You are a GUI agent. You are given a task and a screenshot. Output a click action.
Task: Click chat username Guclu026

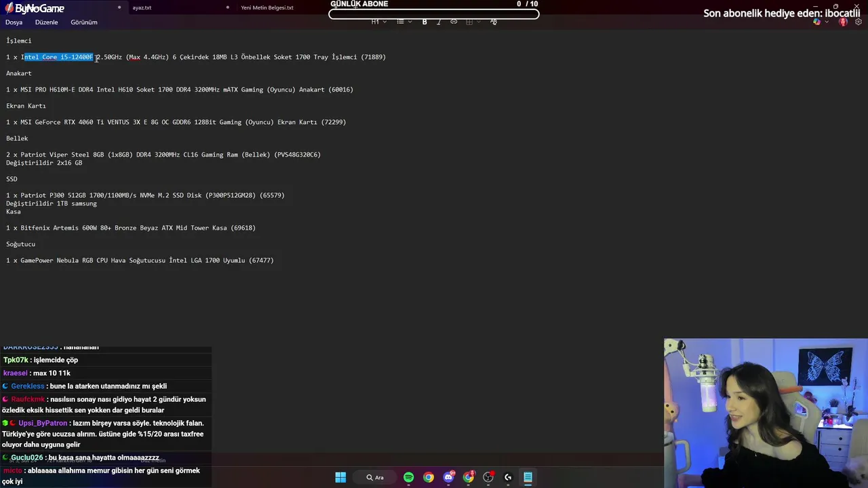(27, 457)
